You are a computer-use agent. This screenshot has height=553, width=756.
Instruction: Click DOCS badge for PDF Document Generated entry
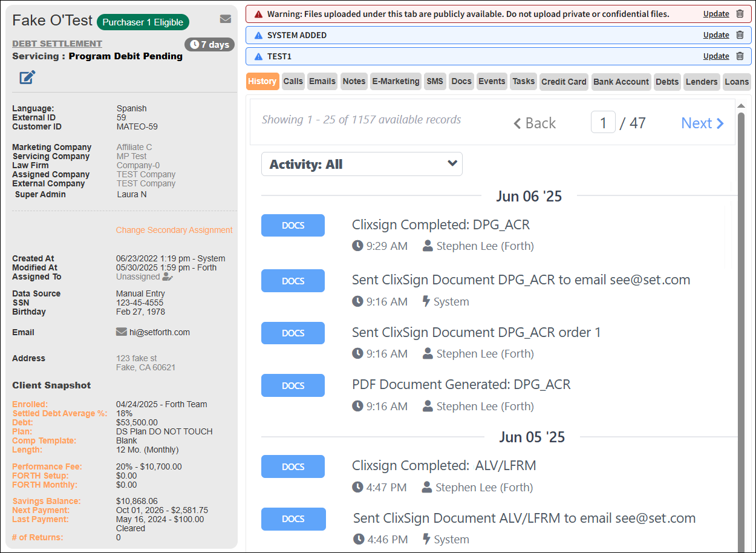tap(293, 385)
